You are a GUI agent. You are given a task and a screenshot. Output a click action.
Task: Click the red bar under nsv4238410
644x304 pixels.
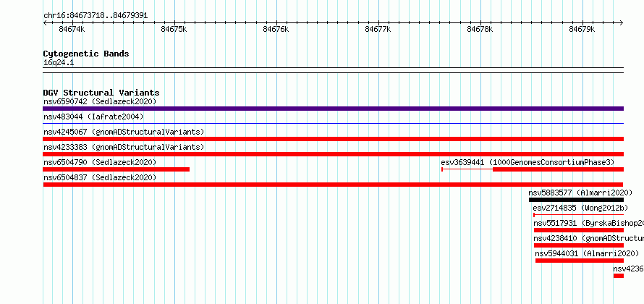tap(579, 245)
